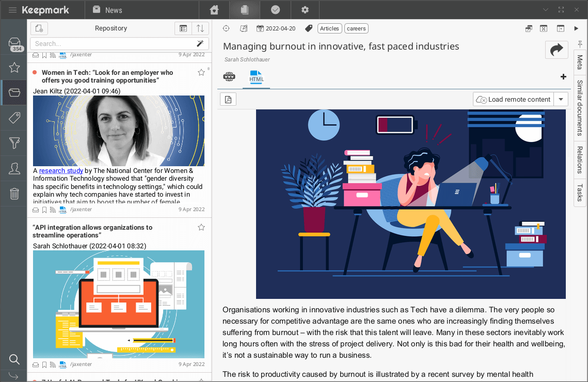Star the Women in Tech article

tap(201, 73)
